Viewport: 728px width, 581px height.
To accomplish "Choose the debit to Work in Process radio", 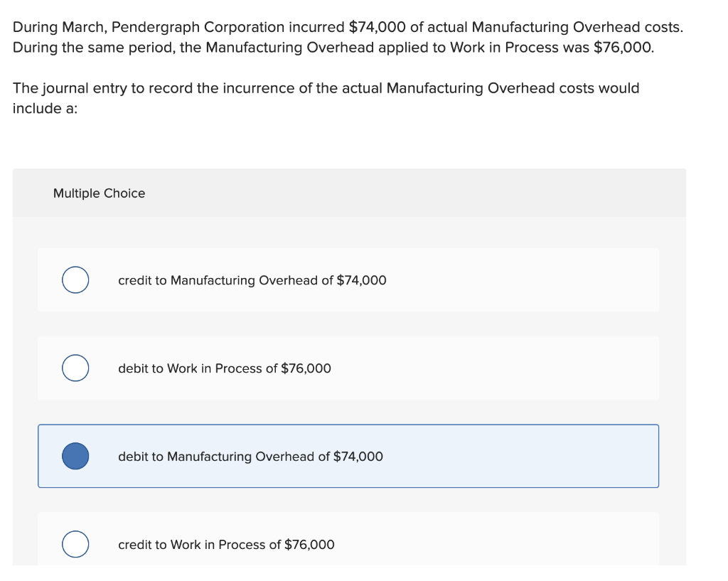I will coord(75,368).
